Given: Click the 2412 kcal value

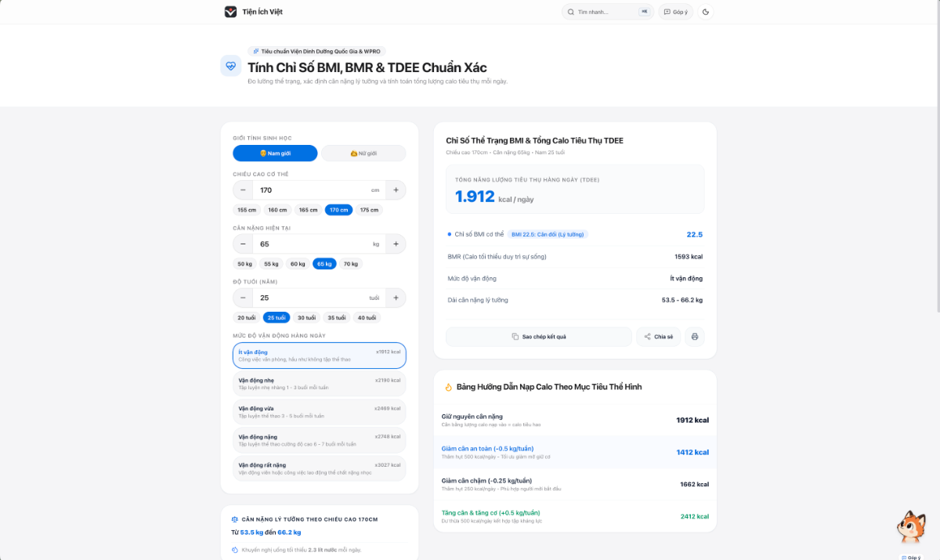Looking at the screenshot, I should click(x=694, y=516).
